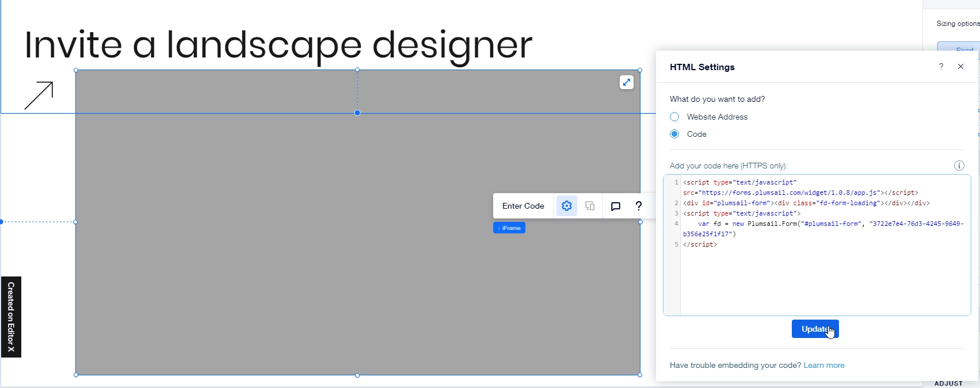
Task: Click the blue docking point above the embed
Action: pos(357,113)
